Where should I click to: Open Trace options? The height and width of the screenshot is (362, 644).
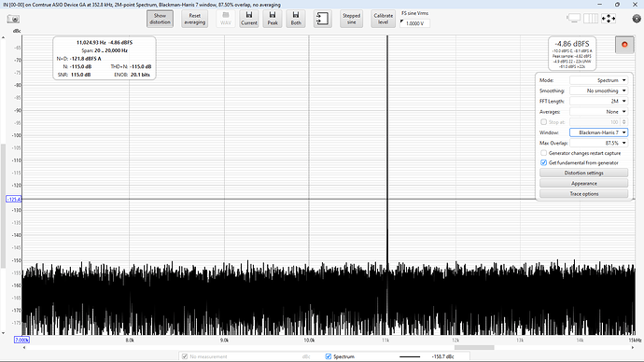click(x=583, y=194)
